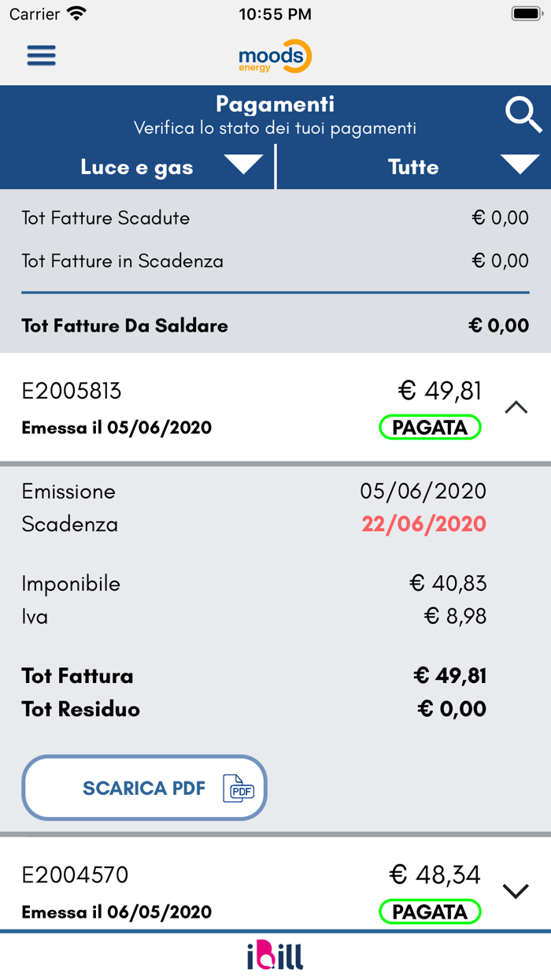Tap the search magnifier icon

coord(523,116)
